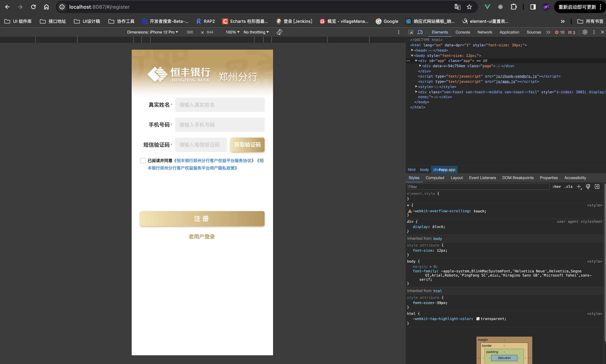The height and width of the screenshot is (364, 606).
Task: Focus the 短信验证码 input field
Action: [x=201, y=145]
